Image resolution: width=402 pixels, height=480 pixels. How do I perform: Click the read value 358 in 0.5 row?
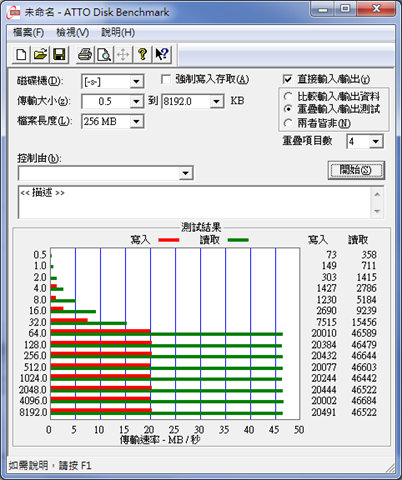click(369, 255)
